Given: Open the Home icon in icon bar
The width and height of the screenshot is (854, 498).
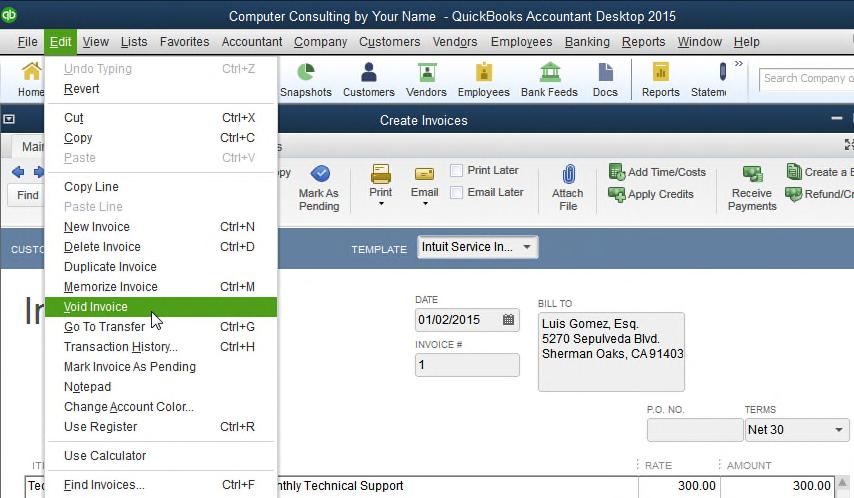Looking at the screenshot, I should tap(31, 80).
